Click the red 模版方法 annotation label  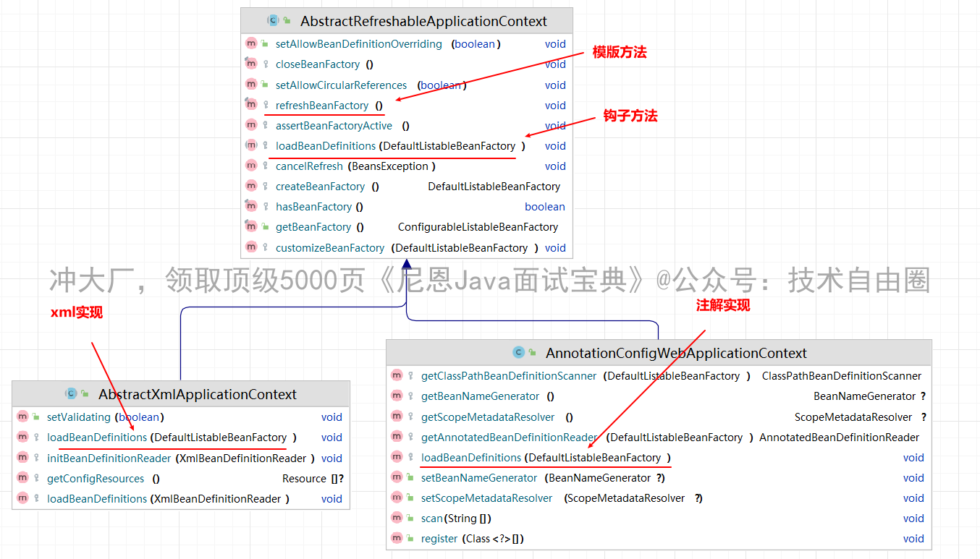pyautogui.click(x=619, y=52)
